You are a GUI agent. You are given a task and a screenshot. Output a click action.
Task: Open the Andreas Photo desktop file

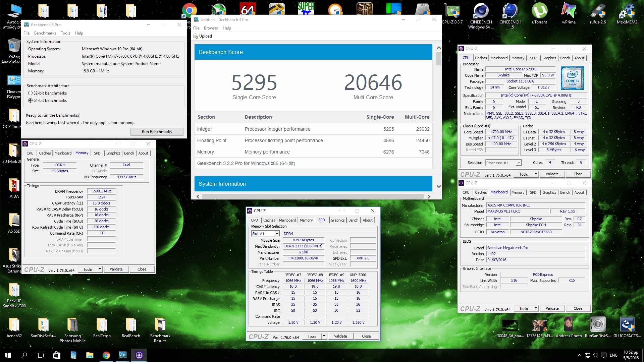click(569, 327)
